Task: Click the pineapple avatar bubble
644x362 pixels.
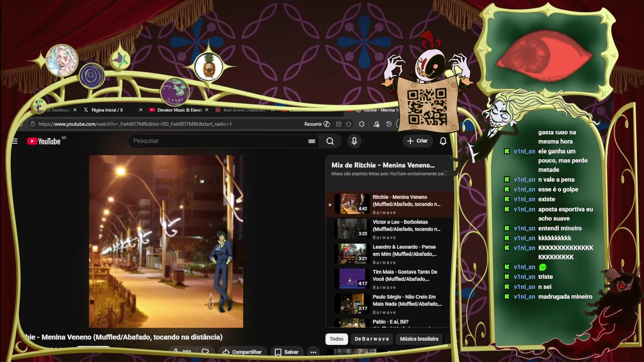Action: [209, 66]
